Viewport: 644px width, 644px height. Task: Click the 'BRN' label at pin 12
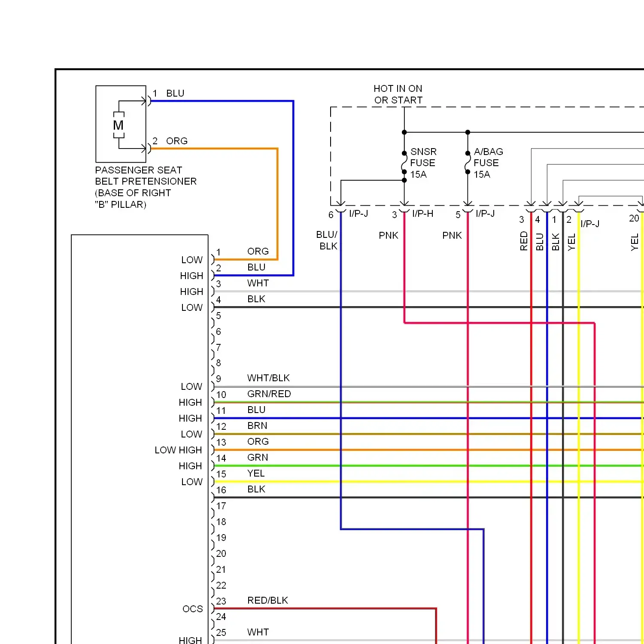point(257,426)
